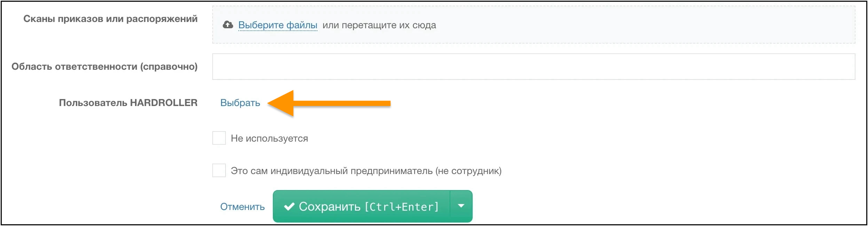Expand save options via the green chevron

click(461, 206)
